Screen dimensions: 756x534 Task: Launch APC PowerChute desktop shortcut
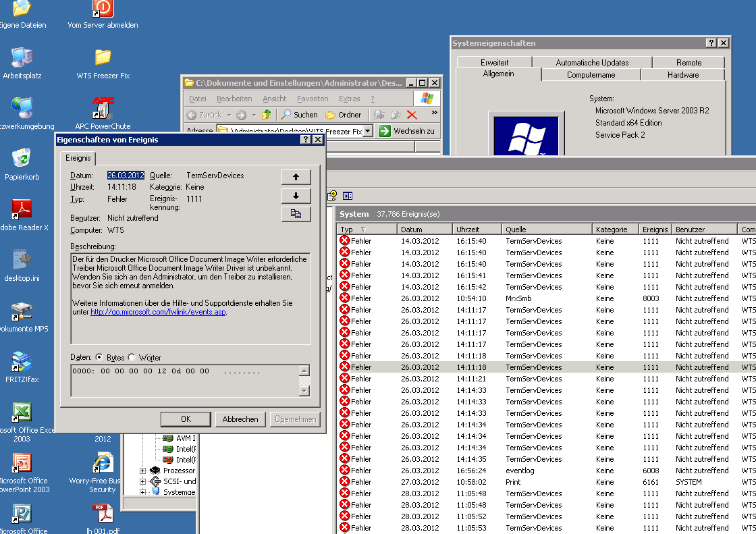coord(103,113)
